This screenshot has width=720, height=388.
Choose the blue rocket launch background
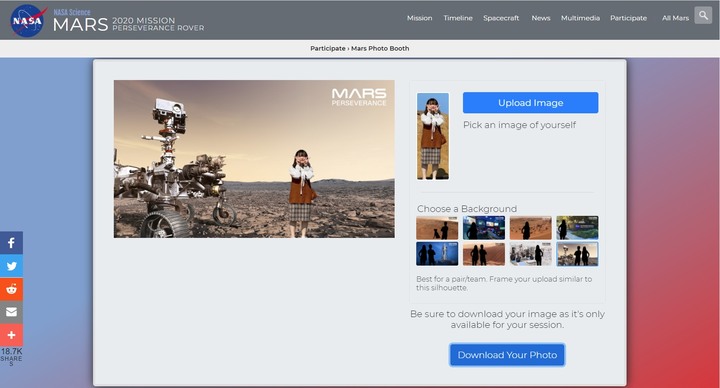[437, 254]
